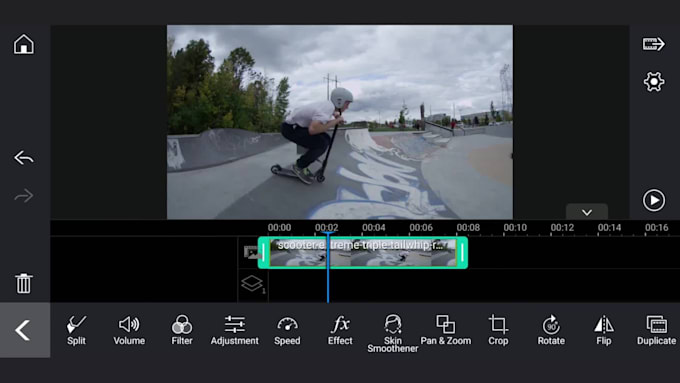Image resolution: width=680 pixels, height=383 pixels.
Task: Rotate the clip 90 degrees
Action: [x=551, y=330]
